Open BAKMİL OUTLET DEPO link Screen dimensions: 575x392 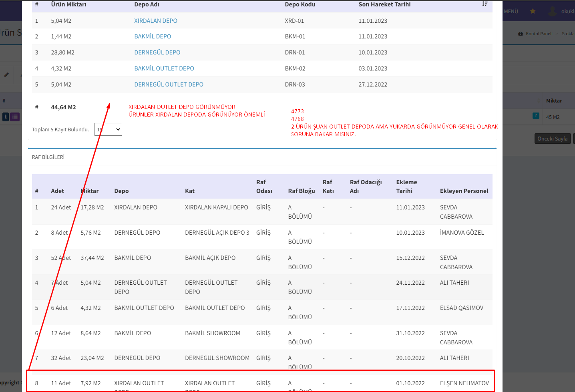click(x=164, y=68)
